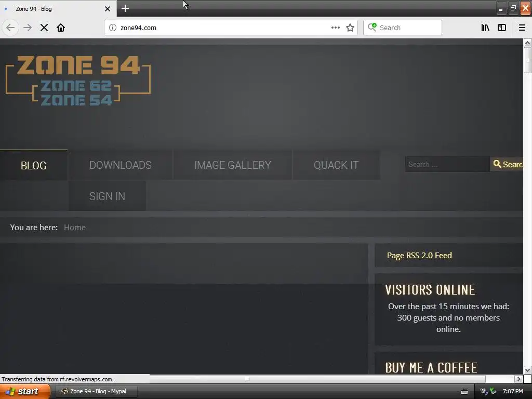532x399 pixels.
Task: Click the search engine magnifier icon
Action: (372, 28)
